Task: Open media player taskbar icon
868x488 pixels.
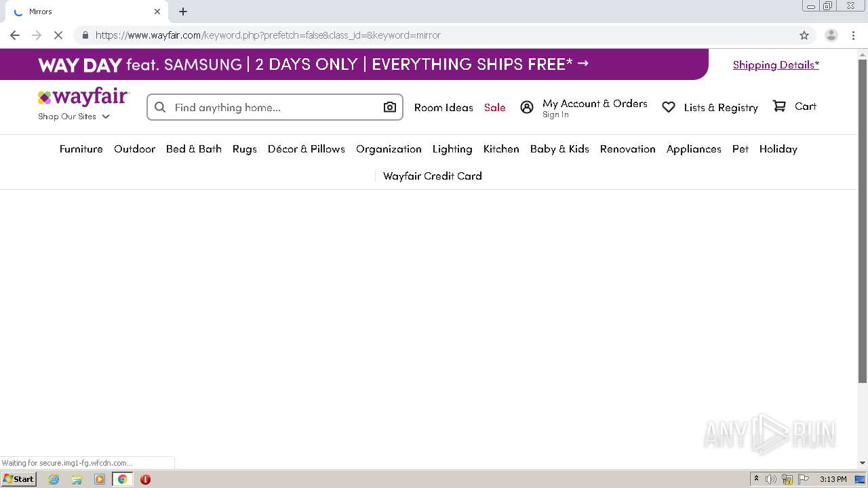Action: point(100,479)
